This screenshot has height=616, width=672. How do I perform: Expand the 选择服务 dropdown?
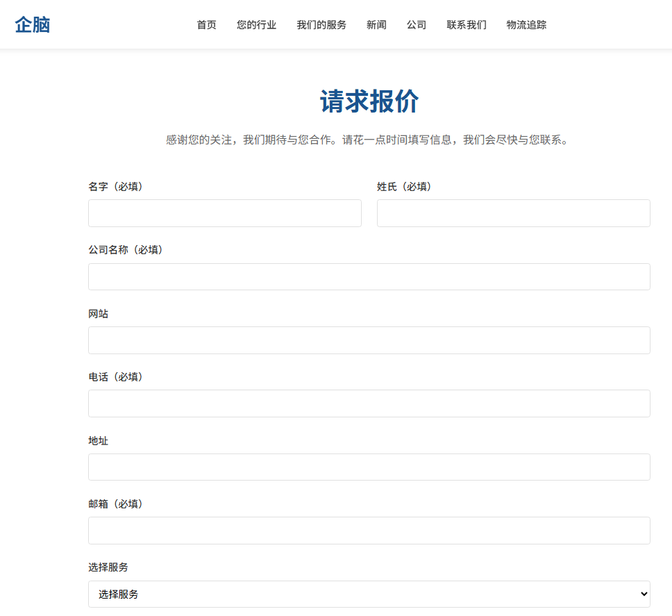[x=369, y=594]
